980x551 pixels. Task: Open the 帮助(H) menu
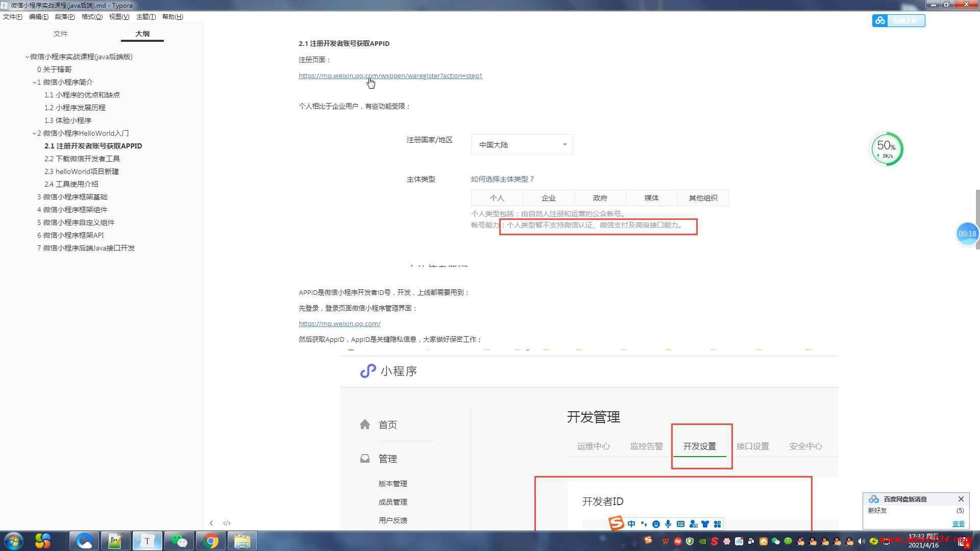click(173, 17)
